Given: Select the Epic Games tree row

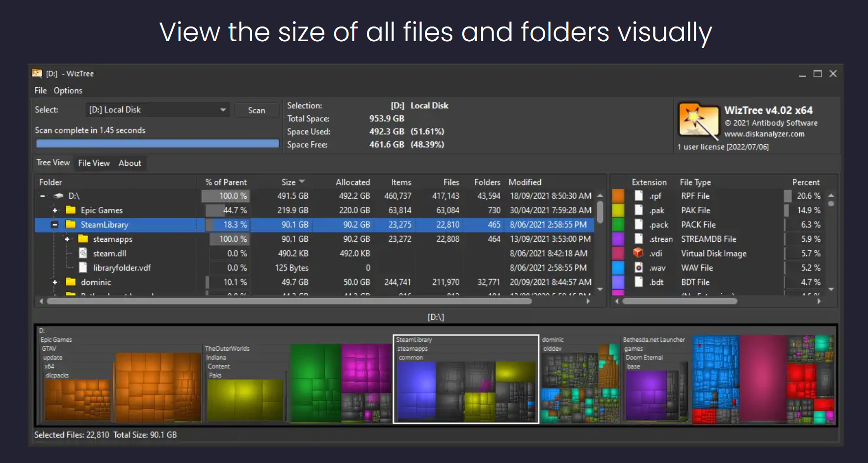Looking at the screenshot, I should tap(314, 210).
